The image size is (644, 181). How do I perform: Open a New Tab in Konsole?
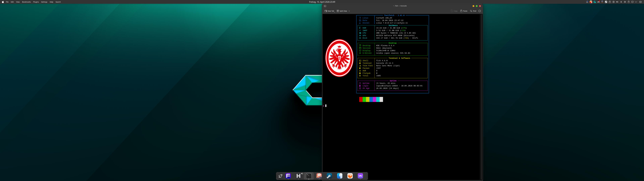tap(329, 11)
